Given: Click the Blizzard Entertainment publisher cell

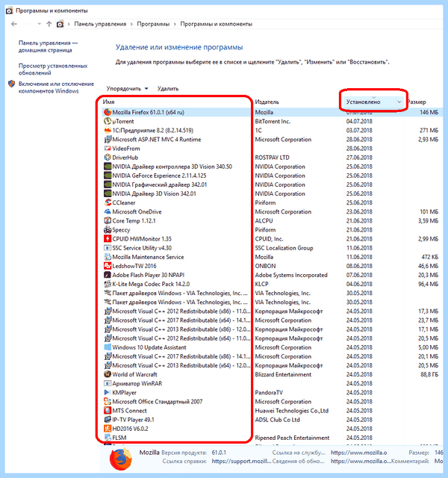Looking at the screenshot, I should point(283,374).
